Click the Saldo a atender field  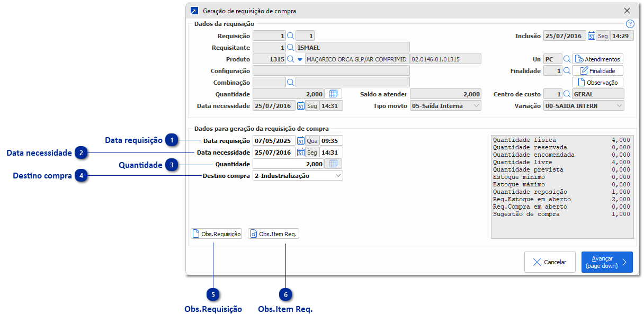446,94
